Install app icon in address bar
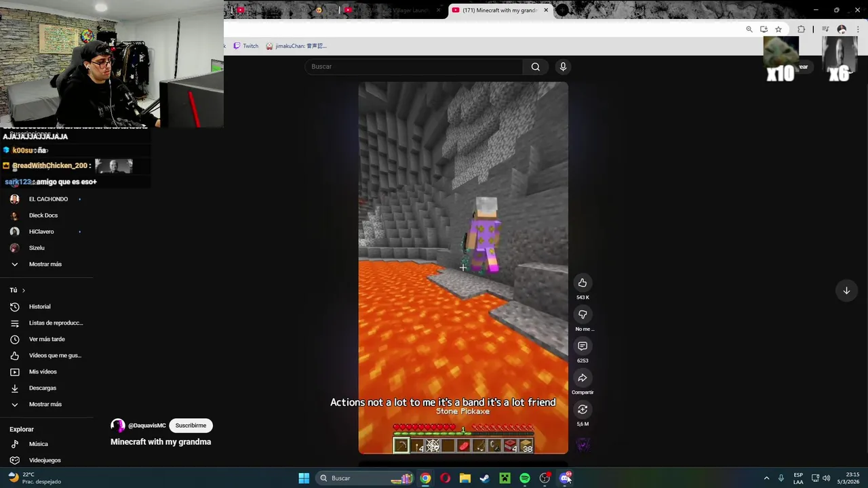This screenshot has height=488, width=868. click(764, 29)
